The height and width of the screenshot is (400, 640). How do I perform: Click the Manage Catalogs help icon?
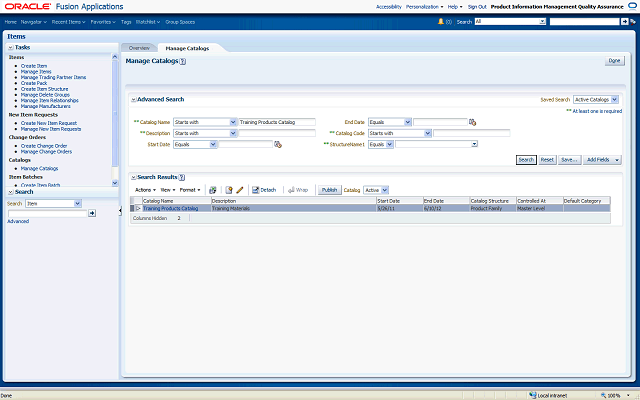coord(182,61)
